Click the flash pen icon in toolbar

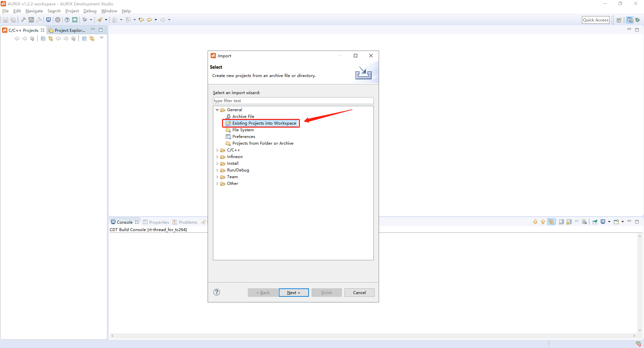click(x=100, y=20)
